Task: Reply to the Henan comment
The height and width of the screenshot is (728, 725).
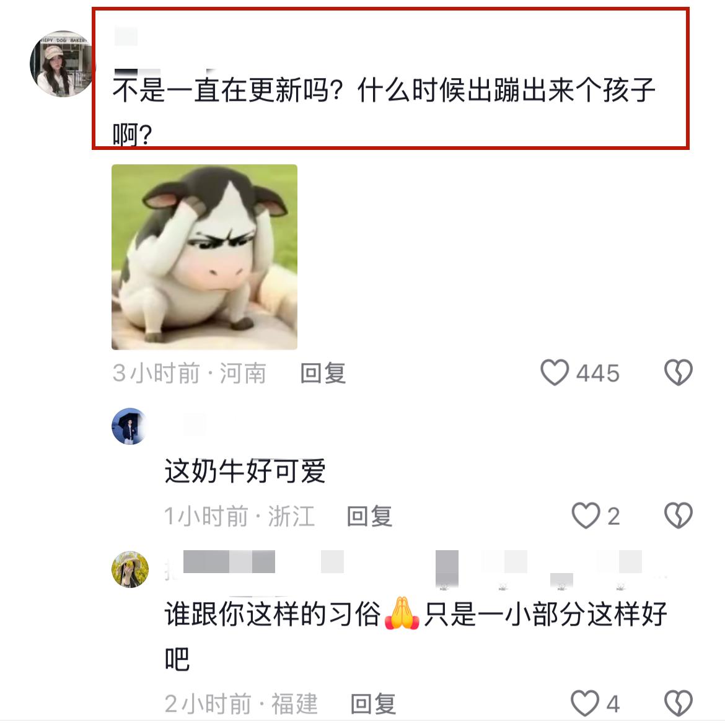Action: pos(323,373)
